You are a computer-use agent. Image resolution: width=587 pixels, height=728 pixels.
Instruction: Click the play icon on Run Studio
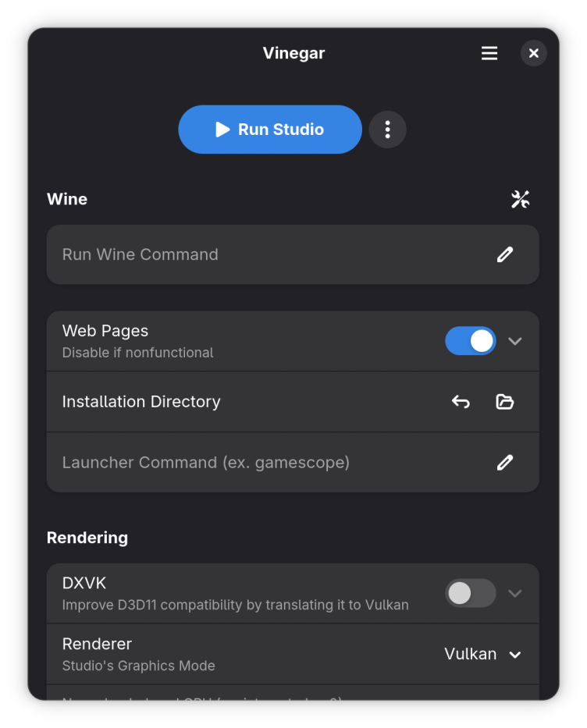(x=223, y=130)
